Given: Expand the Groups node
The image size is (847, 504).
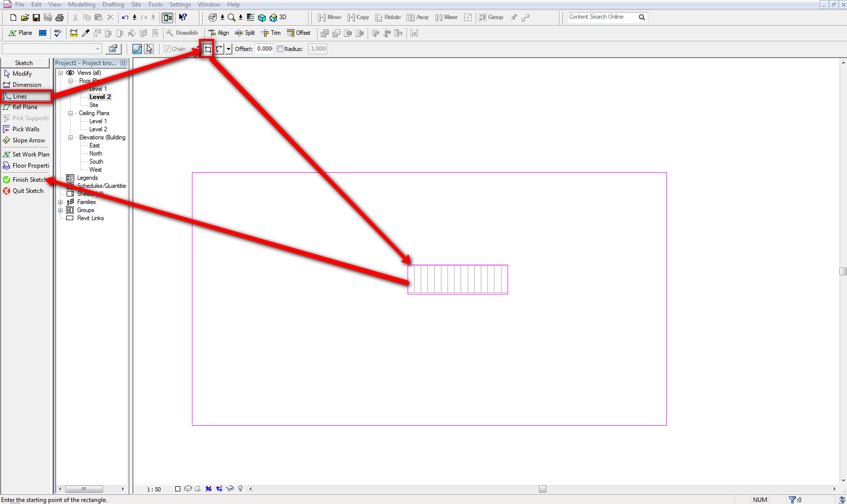Looking at the screenshot, I should point(60,210).
